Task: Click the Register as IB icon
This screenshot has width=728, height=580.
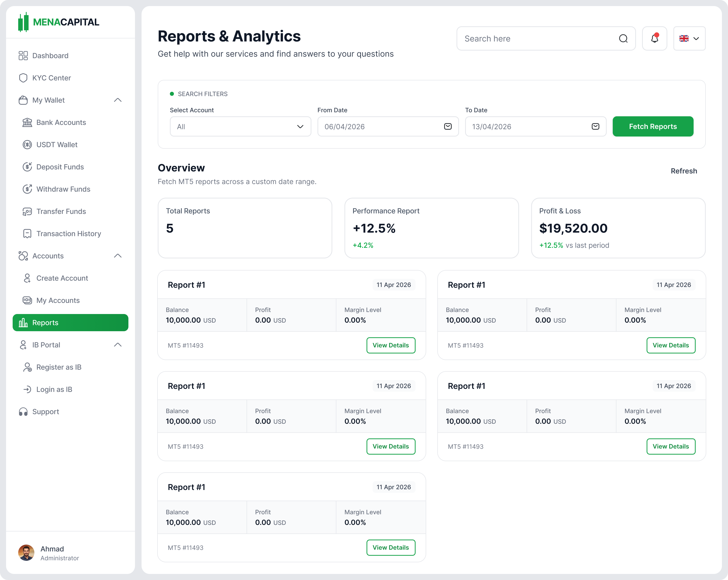Action: click(x=27, y=367)
